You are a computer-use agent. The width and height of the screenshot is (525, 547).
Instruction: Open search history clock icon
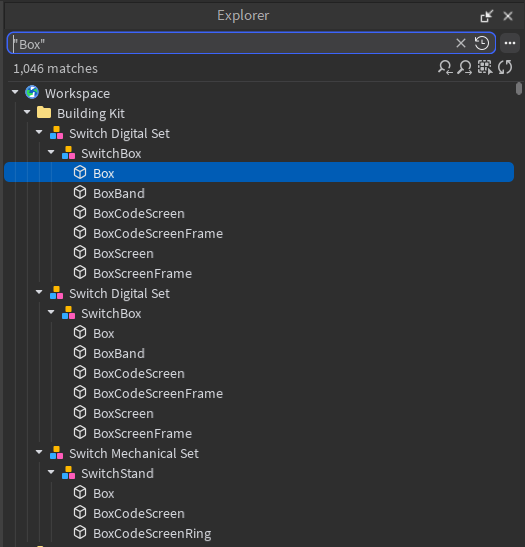(482, 43)
